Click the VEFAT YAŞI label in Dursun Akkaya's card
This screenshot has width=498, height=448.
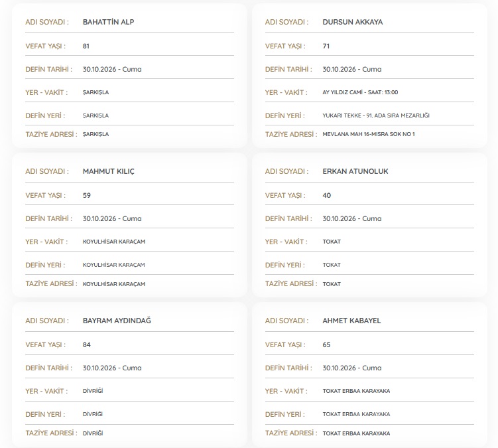click(x=285, y=46)
